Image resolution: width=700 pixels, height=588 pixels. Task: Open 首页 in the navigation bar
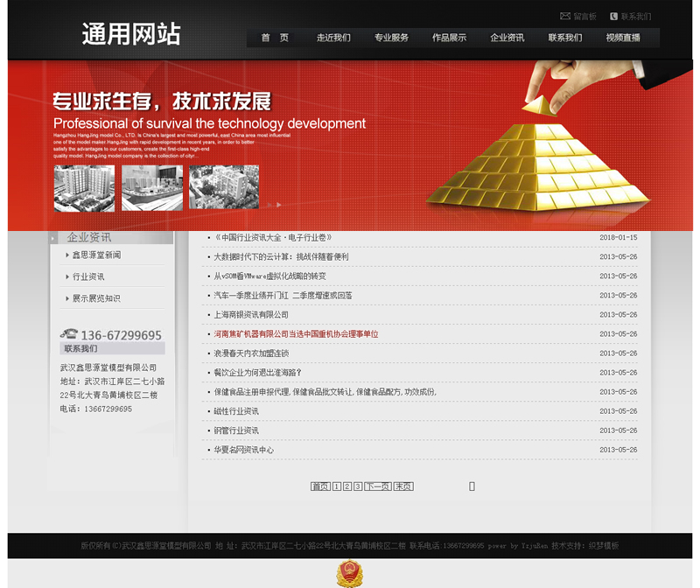click(x=275, y=38)
